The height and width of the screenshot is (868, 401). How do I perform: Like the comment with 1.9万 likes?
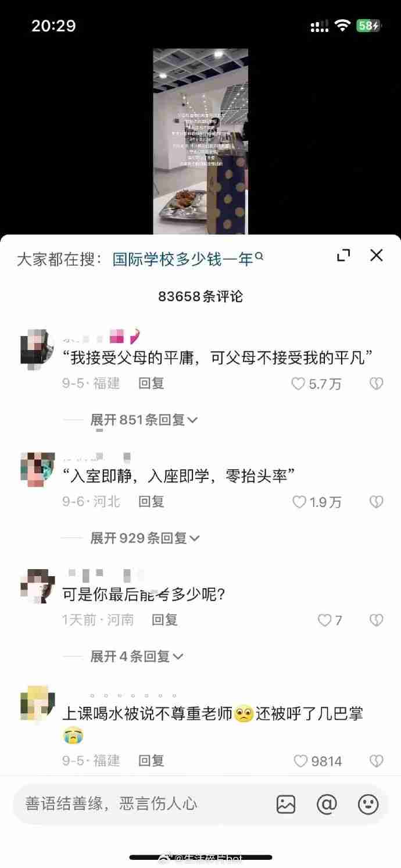pyautogui.click(x=299, y=502)
